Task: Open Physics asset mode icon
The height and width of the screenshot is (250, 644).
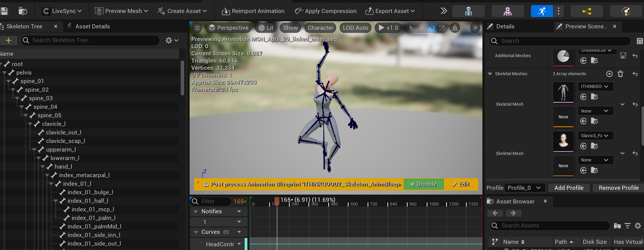Action: tap(626, 11)
